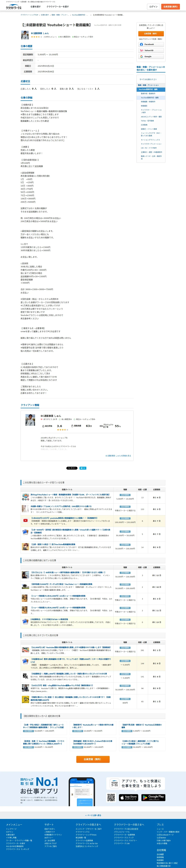Open the モーショングラフィックス category link

point(151,140)
